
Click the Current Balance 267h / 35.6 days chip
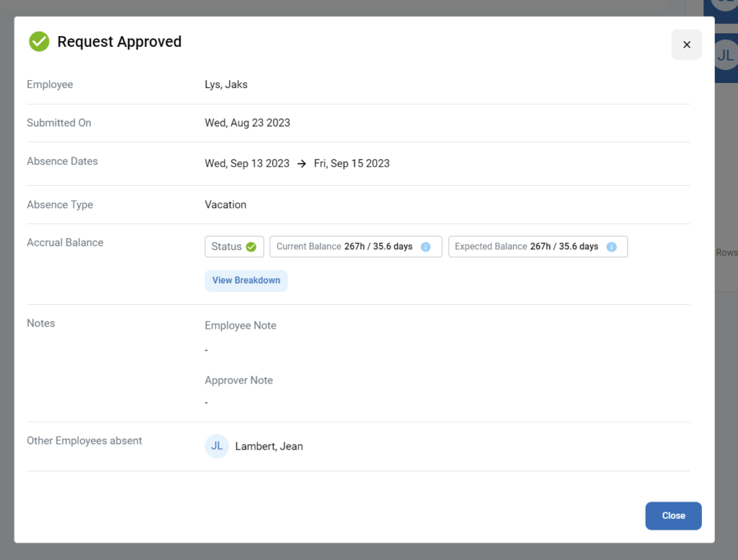(x=356, y=246)
